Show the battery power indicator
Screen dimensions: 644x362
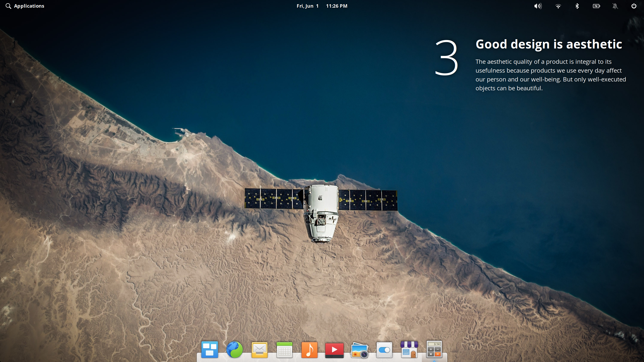[x=596, y=6]
